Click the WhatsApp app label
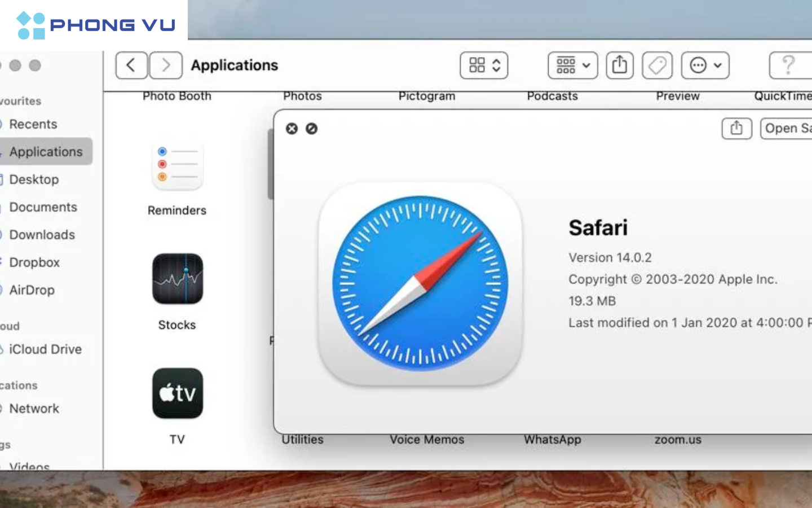 (x=553, y=440)
